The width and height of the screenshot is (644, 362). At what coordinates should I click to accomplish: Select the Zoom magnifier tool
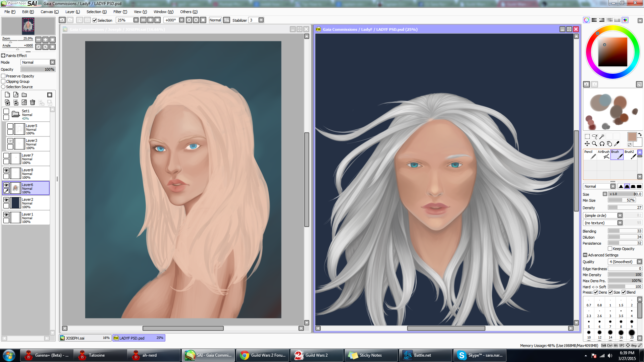tap(594, 144)
